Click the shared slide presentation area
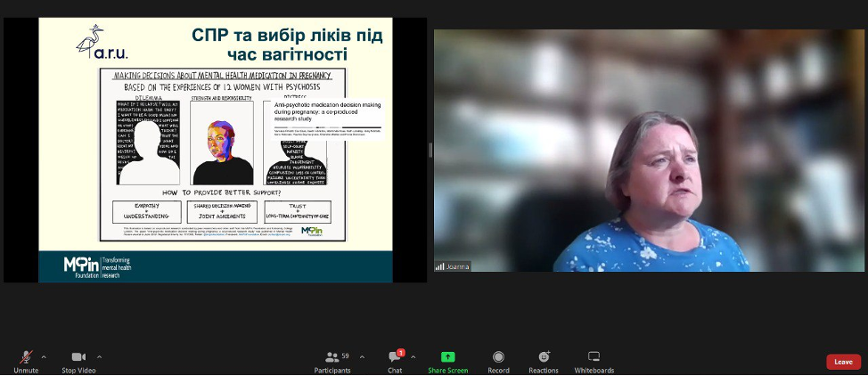 coord(215,150)
